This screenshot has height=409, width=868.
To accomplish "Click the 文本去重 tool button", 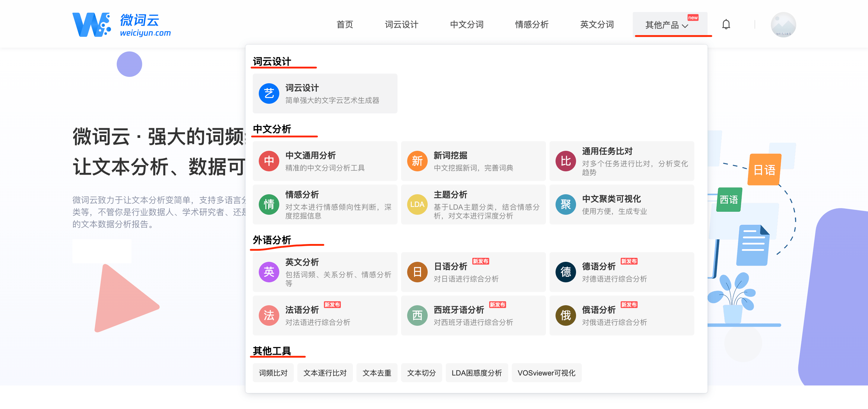I will 376,373.
